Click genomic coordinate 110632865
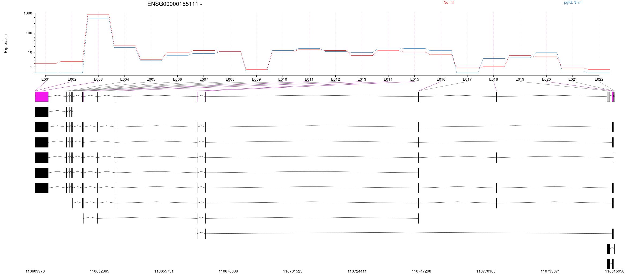Screen dimensions: 644x276 (x=100, y=271)
